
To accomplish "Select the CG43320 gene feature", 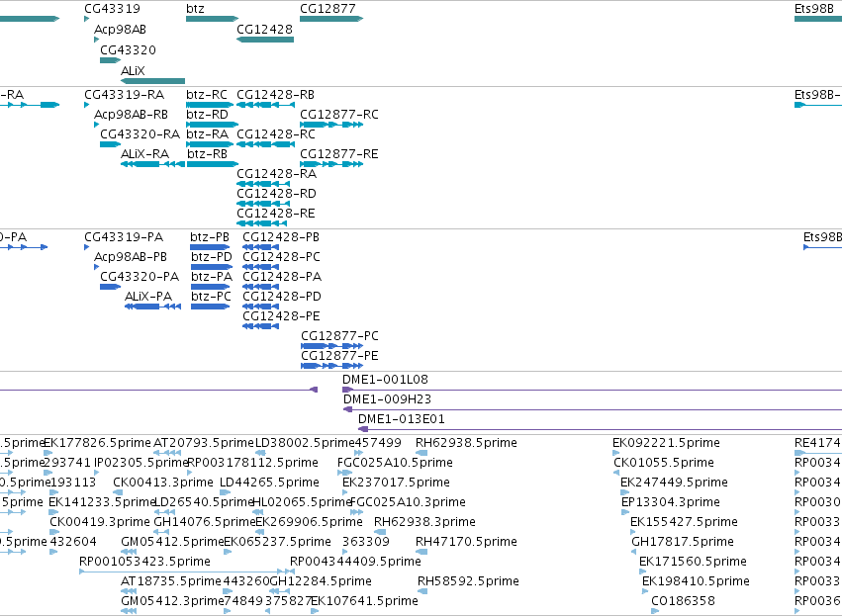I will click(x=110, y=60).
